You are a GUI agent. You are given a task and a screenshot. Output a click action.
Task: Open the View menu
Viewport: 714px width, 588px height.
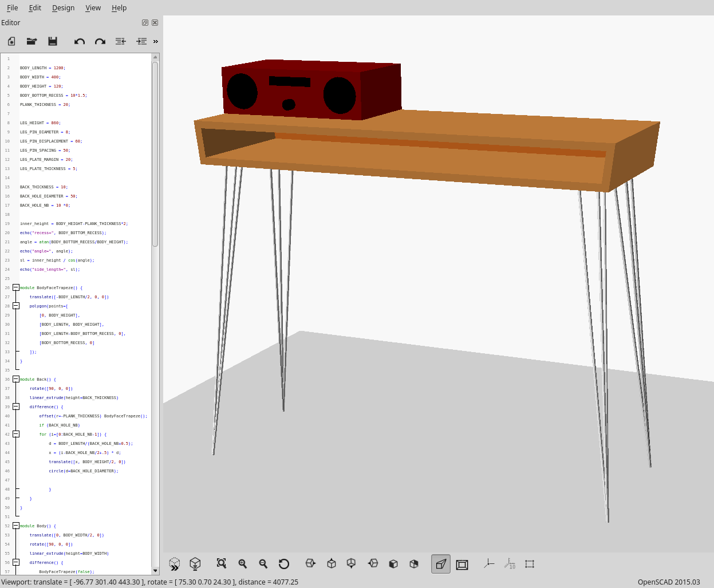click(x=93, y=7)
